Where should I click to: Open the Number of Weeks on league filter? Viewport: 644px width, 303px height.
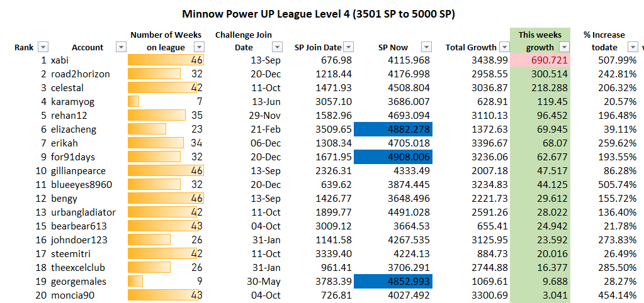pyautogui.click(x=199, y=47)
